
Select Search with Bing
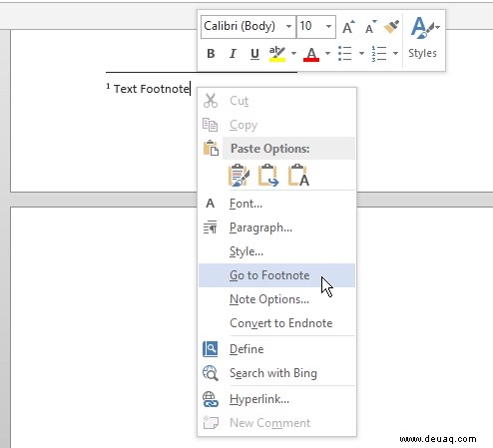[x=276, y=373]
